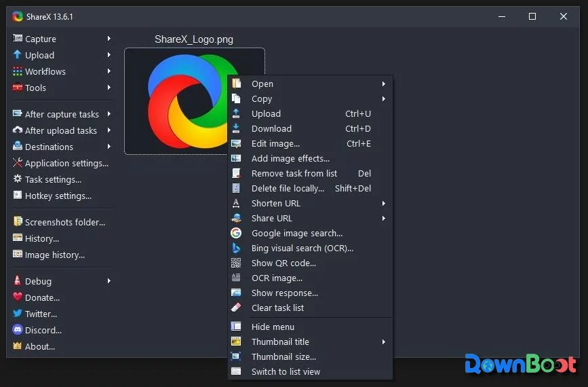Image resolution: width=588 pixels, height=387 pixels.
Task: Select Remove task from list
Action: 310,173
